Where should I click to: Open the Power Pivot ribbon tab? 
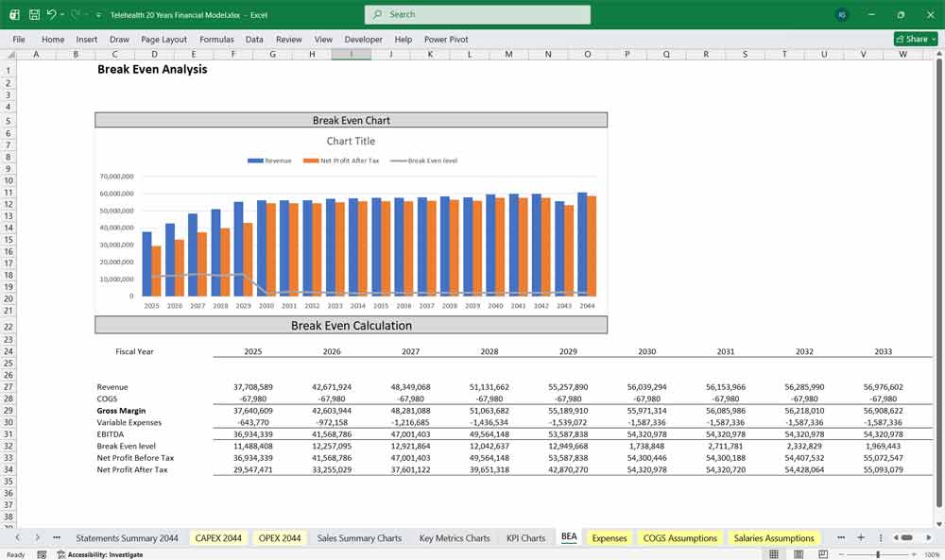click(444, 40)
